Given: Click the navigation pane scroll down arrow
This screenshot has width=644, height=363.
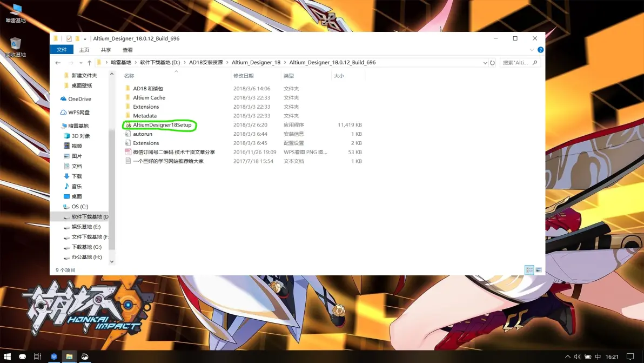Looking at the screenshot, I should pyautogui.click(x=112, y=261).
